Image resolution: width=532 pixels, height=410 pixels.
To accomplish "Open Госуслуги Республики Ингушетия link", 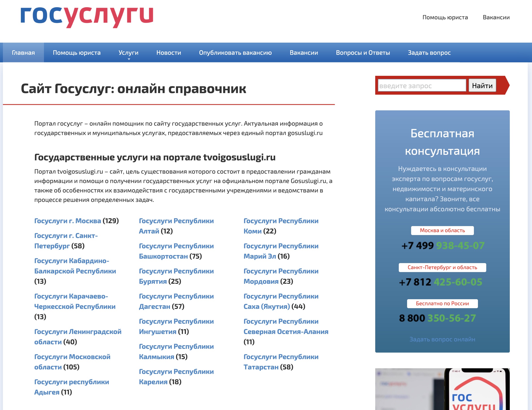I will tap(176, 326).
